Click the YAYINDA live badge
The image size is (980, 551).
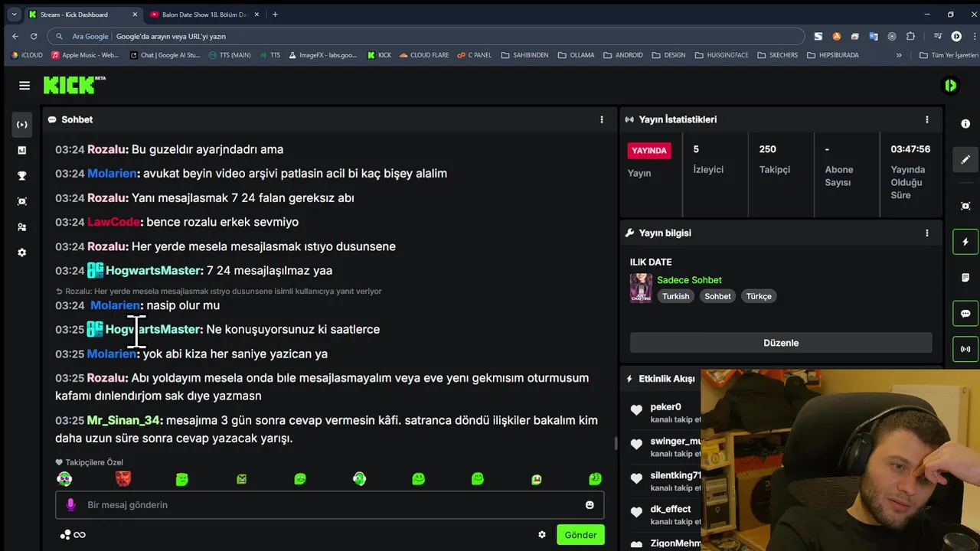(649, 151)
